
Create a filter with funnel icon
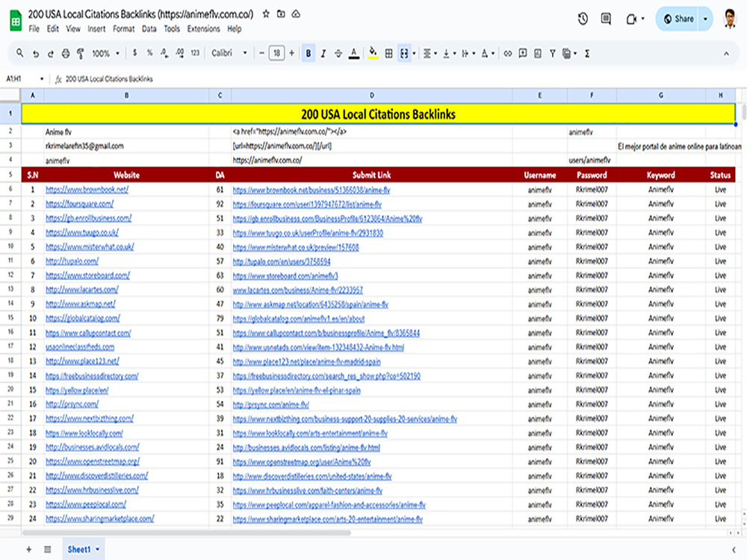click(553, 53)
